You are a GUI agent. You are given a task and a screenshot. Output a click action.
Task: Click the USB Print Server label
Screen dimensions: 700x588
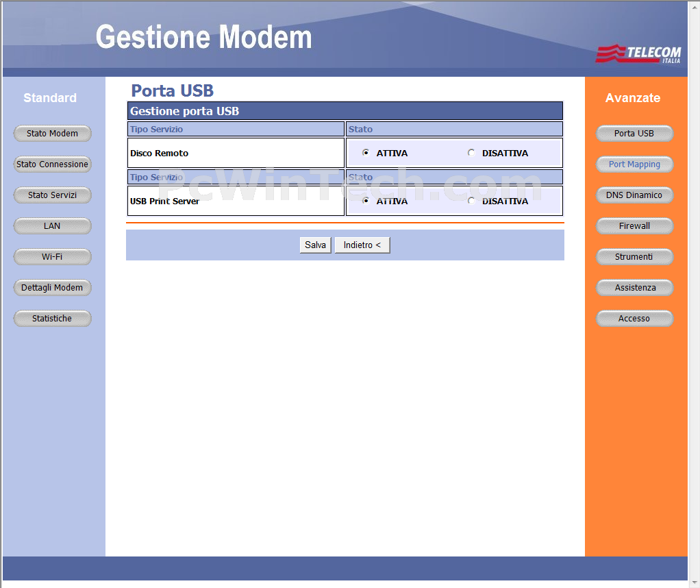pos(164,201)
